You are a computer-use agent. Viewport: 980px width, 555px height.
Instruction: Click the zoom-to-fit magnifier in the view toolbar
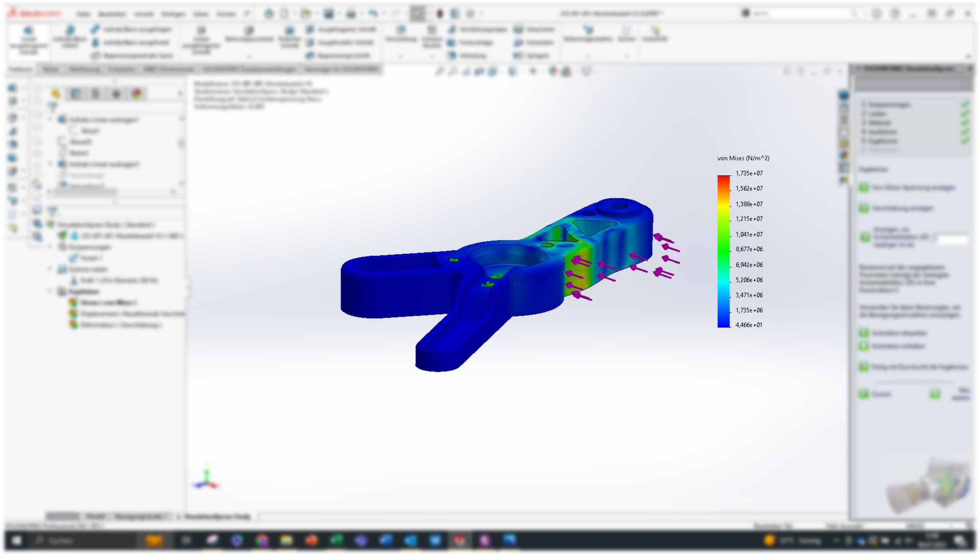(x=439, y=71)
